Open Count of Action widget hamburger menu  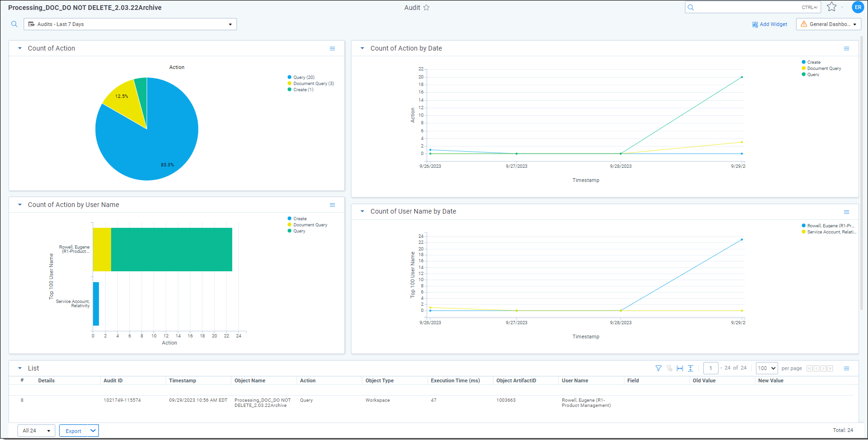pos(333,49)
